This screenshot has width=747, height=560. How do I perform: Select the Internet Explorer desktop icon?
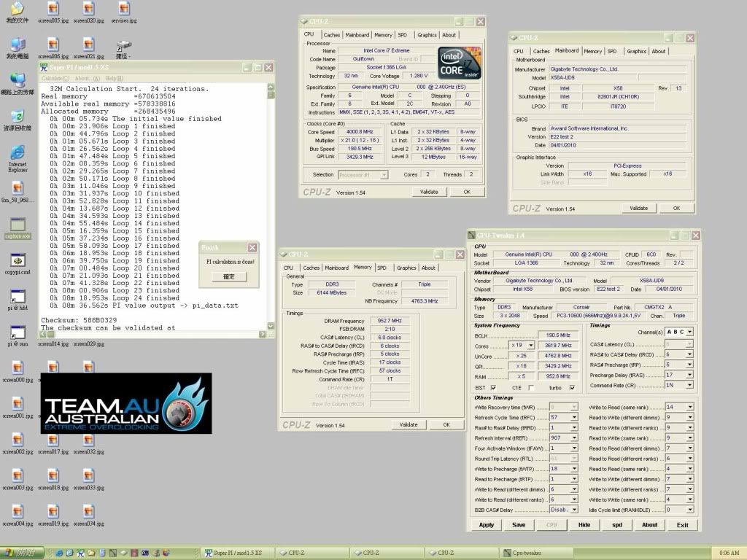coord(18,158)
